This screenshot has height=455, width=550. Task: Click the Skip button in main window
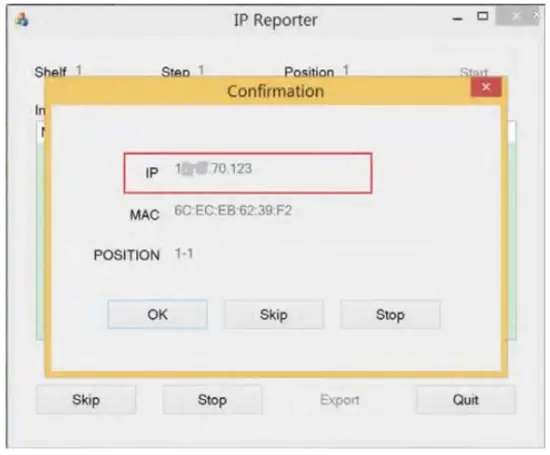(86, 400)
